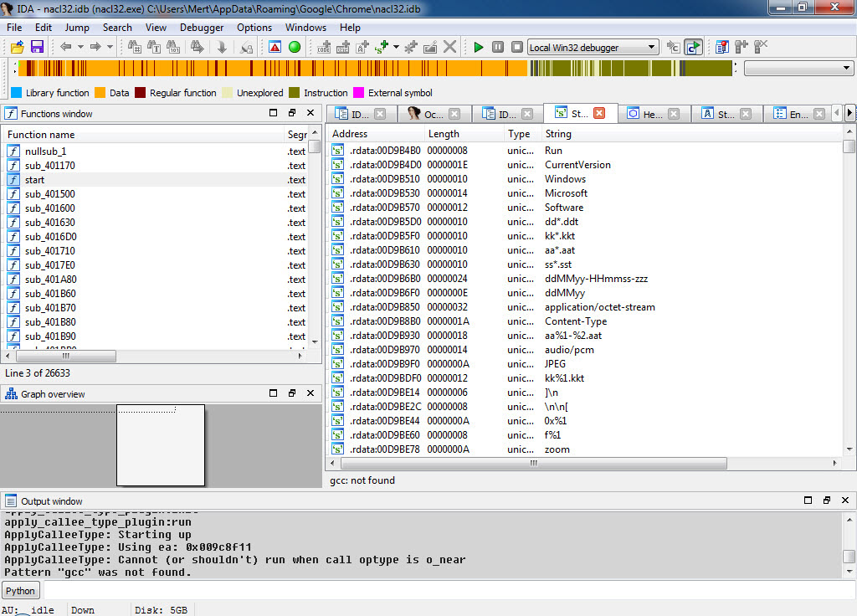Click the binoculars icon marked with #
The width and height of the screenshot is (857, 616).
click(x=135, y=47)
